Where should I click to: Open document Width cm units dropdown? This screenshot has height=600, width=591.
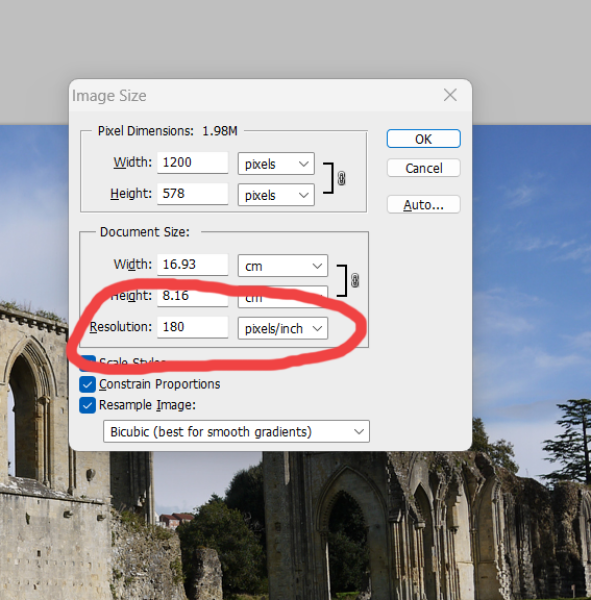point(282,266)
